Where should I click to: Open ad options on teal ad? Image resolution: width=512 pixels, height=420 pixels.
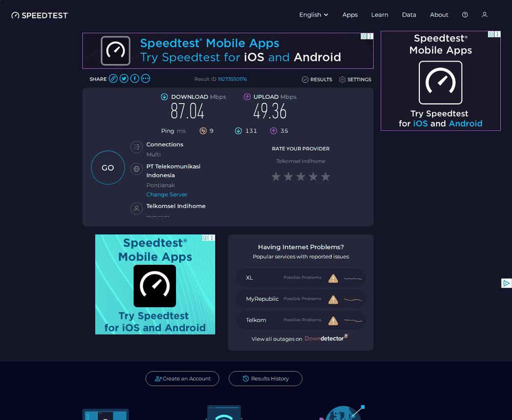coord(212,238)
